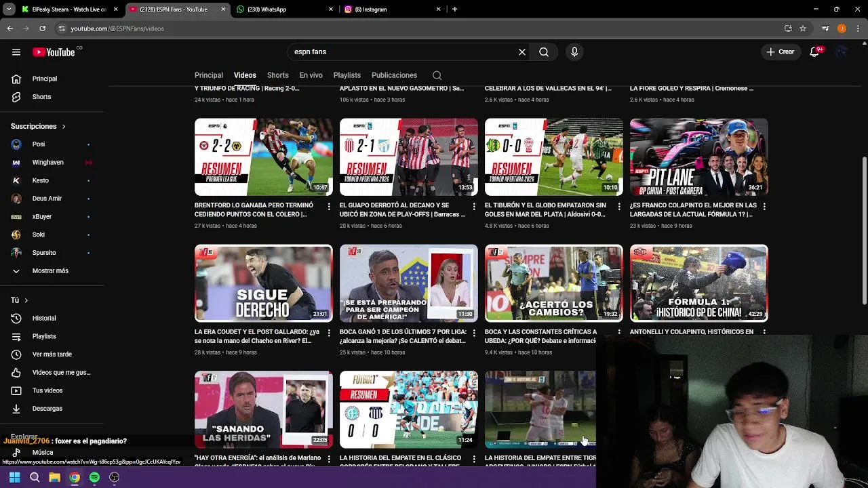
Task: Click the YouTube logo
Action: 54,52
